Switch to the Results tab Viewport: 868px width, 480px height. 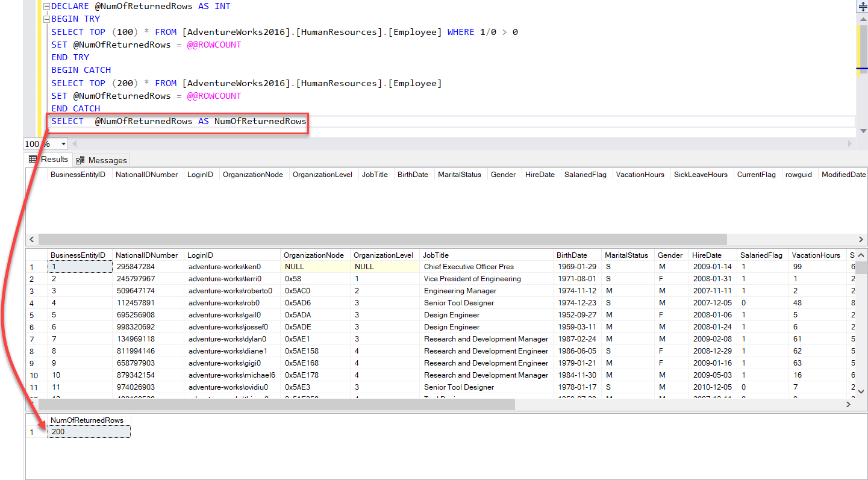(49, 160)
